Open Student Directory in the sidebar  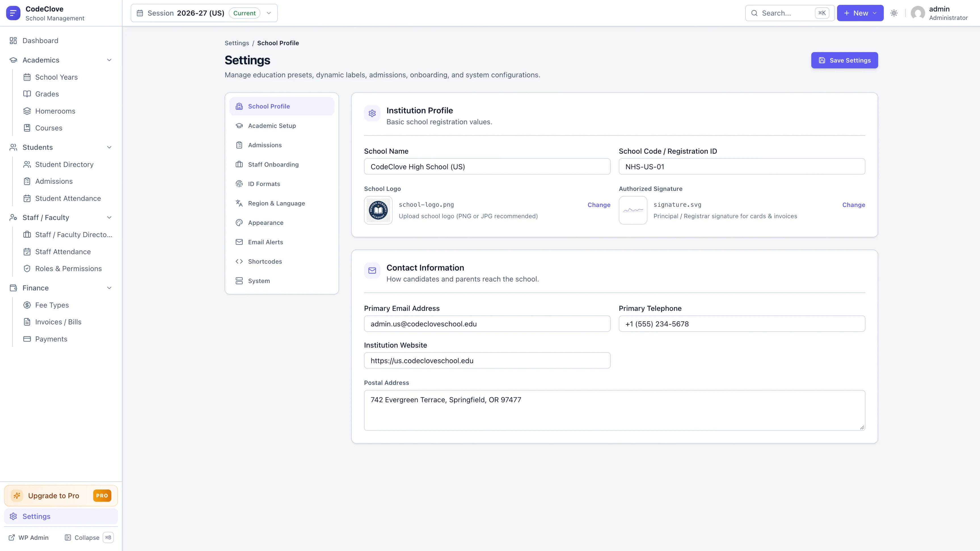pyautogui.click(x=64, y=164)
